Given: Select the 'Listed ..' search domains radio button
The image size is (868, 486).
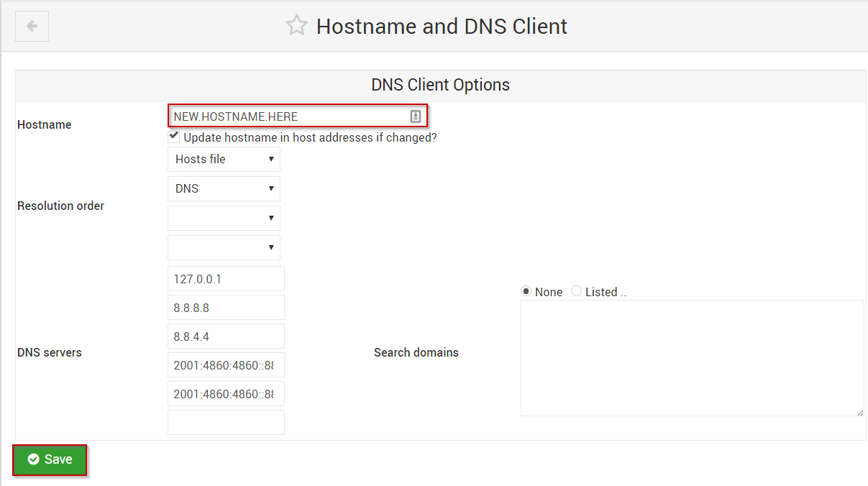Looking at the screenshot, I should [576, 290].
